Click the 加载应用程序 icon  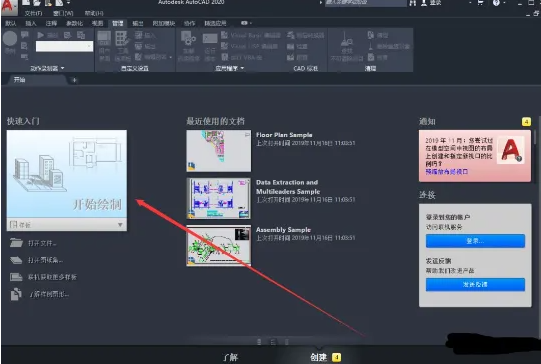click(188, 38)
